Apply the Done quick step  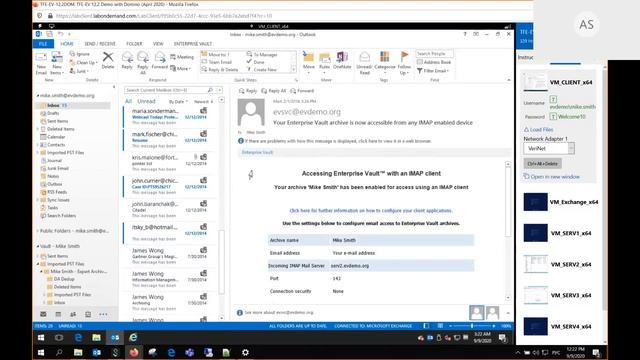point(256,62)
